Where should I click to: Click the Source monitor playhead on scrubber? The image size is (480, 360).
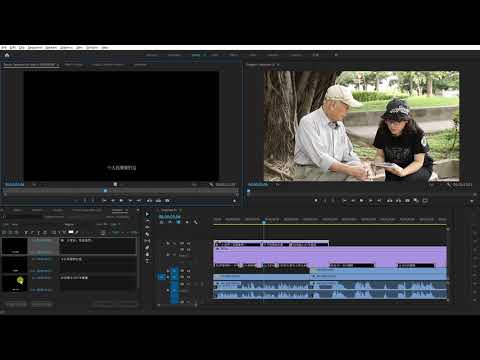pyautogui.click(x=105, y=191)
